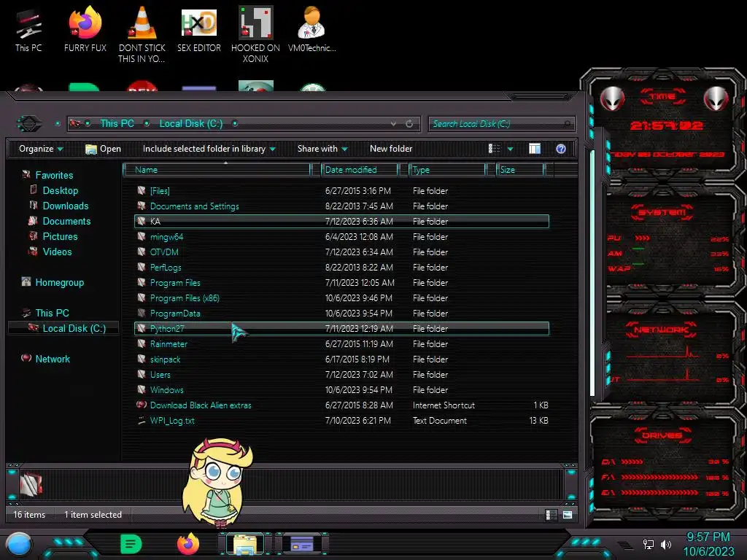747x560 pixels.
Task: Open Firefox from the taskbar
Action: click(188, 544)
